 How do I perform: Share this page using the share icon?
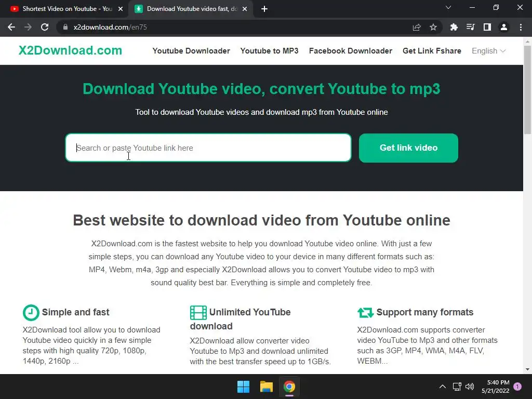[417, 27]
